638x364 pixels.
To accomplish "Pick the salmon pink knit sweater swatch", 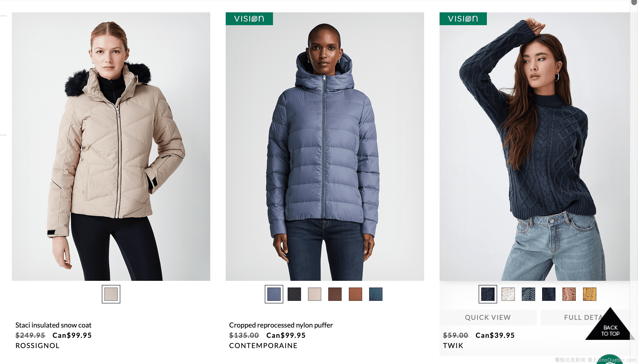I will 569,294.
